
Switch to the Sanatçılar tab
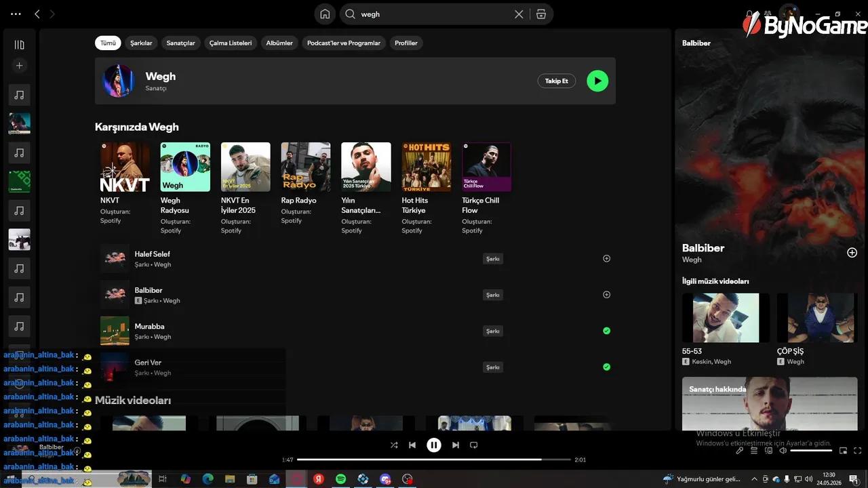(181, 43)
